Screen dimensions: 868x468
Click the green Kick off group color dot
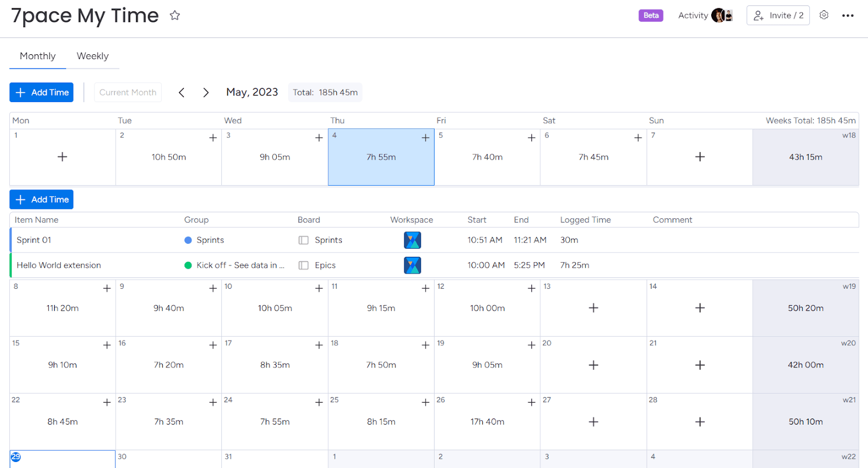tap(188, 265)
